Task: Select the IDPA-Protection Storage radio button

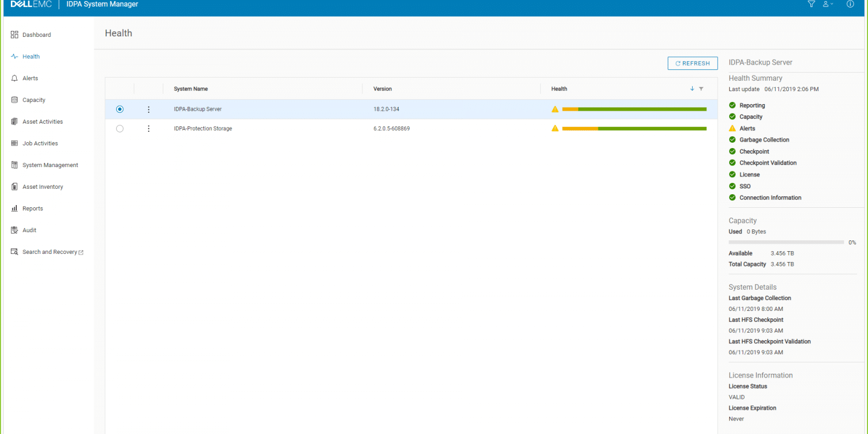Action: (119, 129)
